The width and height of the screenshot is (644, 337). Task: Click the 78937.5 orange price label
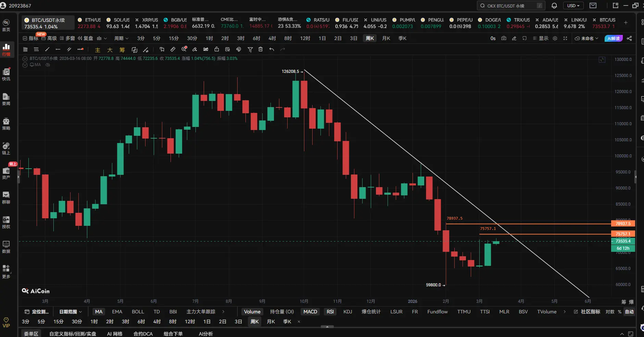623,224
